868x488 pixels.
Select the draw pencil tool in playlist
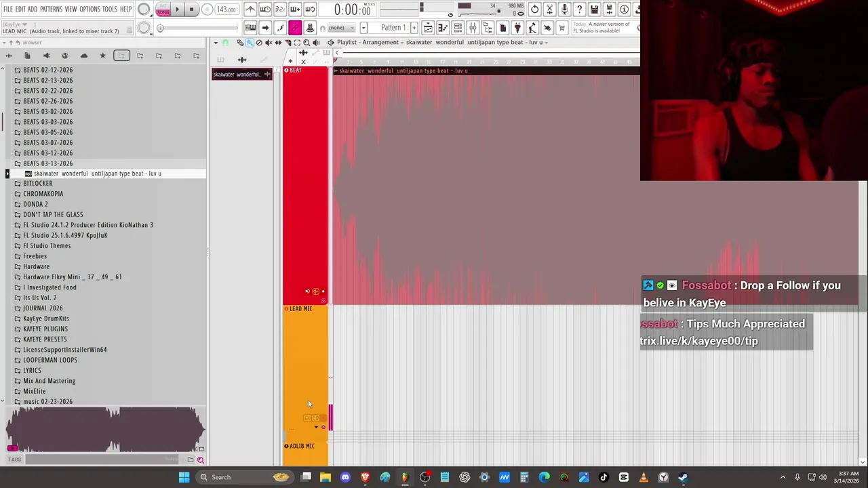point(240,42)
